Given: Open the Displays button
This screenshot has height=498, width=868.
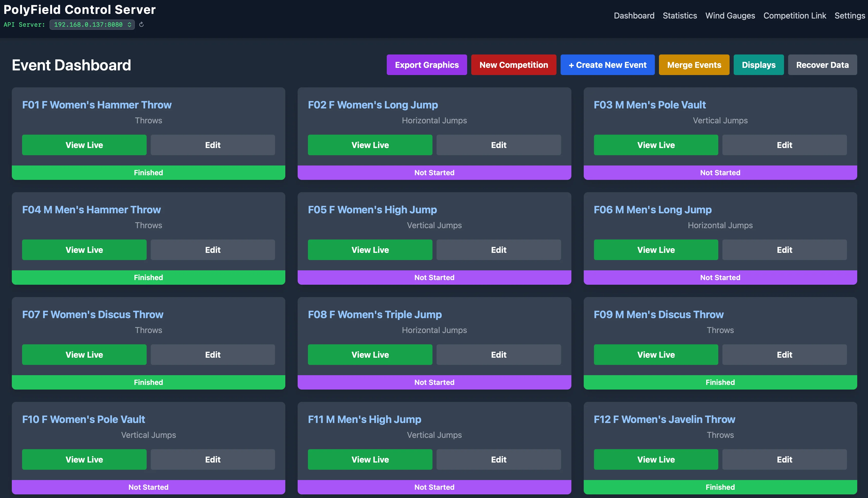Looking at the screenshot, I should (x=758, y=65).
